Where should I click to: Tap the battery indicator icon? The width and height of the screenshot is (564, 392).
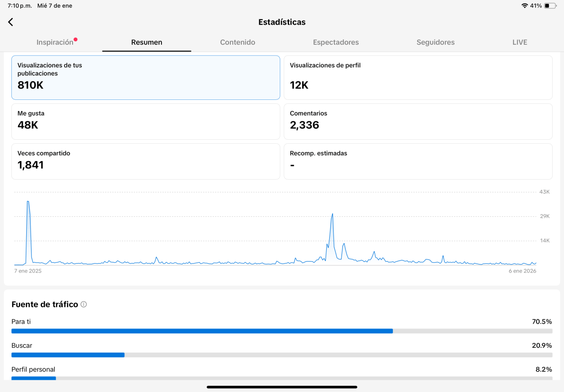(x=550, y=6)
